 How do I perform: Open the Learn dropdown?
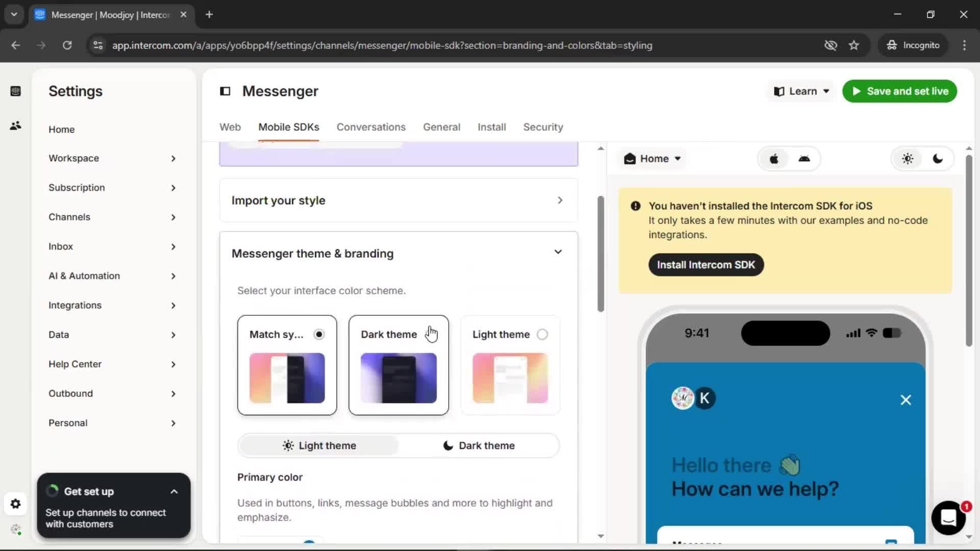[x=801, y=91]
